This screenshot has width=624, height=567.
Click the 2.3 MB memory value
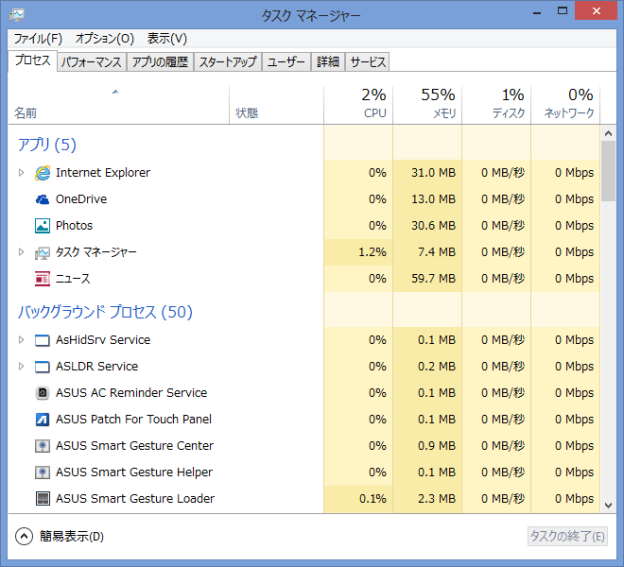tap(437, 499)
